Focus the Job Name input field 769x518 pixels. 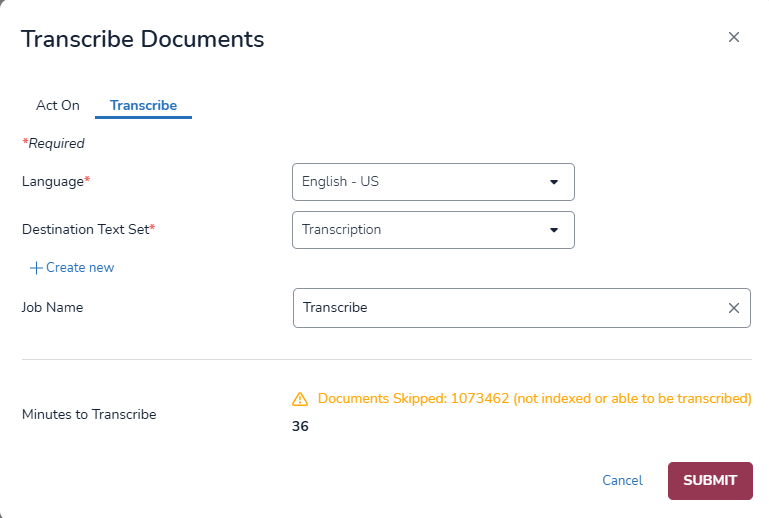point(505,308)
